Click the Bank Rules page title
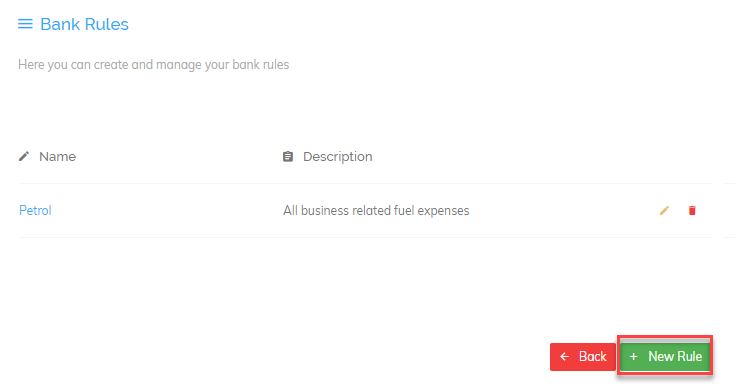The image size is (736, 384). 84,24
